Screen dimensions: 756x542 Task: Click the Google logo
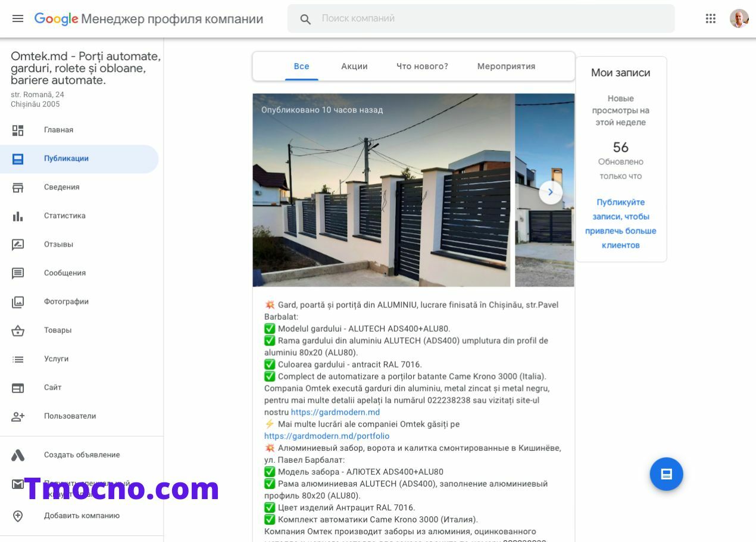pos(56,18)
